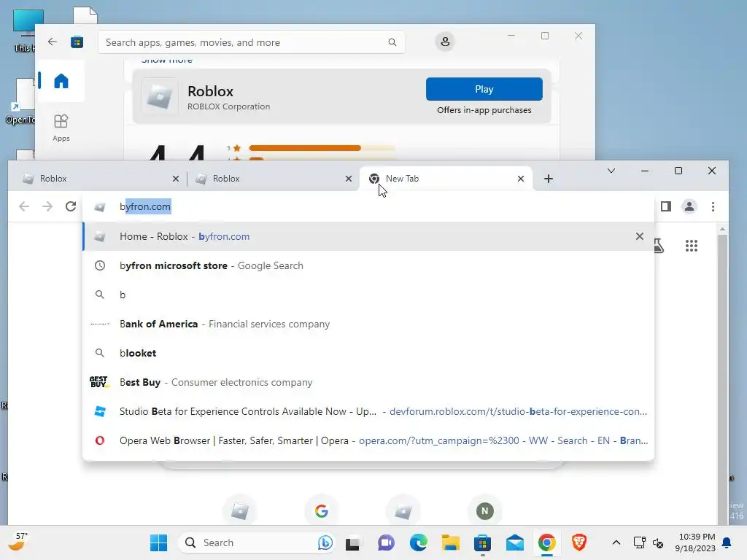
Task: Click the Google shortcut tile
Action: click(x=322, y=511)
